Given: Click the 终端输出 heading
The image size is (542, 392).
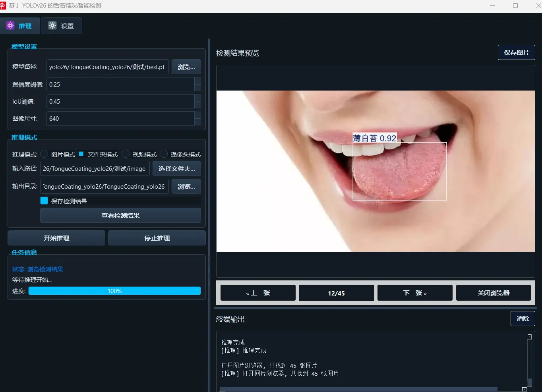Looking at the screenshot, I should (230, 319).
